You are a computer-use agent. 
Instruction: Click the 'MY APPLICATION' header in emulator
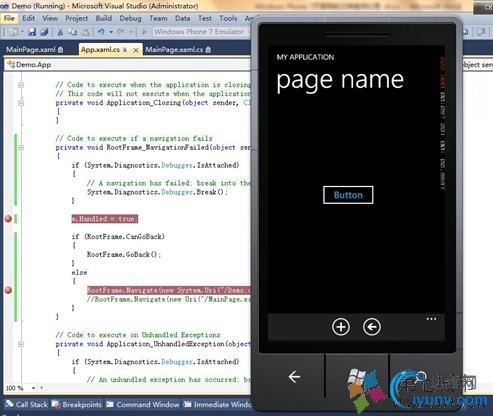[x=305, y=57]
